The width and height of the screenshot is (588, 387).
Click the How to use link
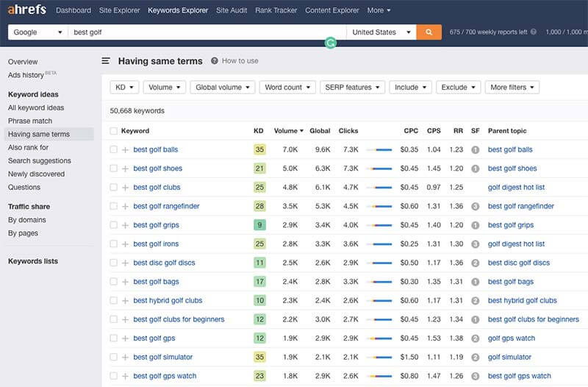coord(240,61)
